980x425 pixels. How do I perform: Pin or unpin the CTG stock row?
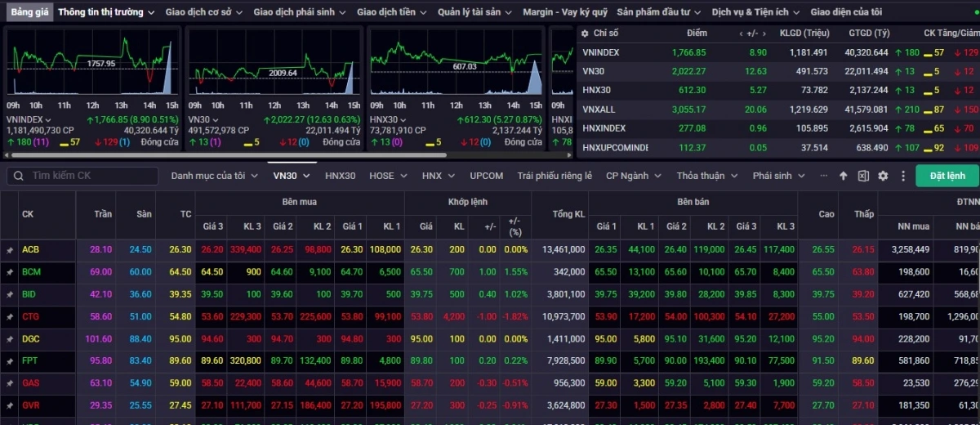click(10, 316)
